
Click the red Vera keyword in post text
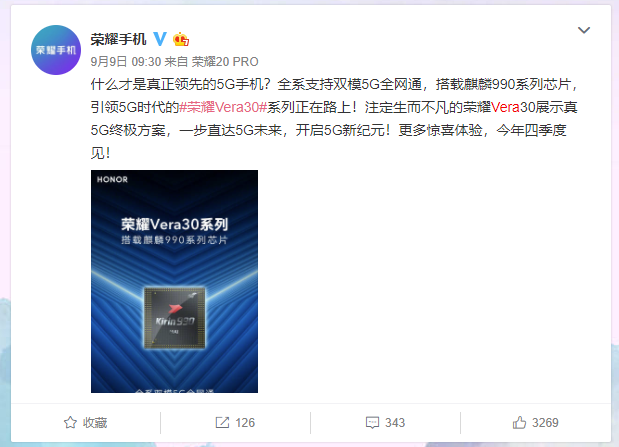(x=505, y=107)
